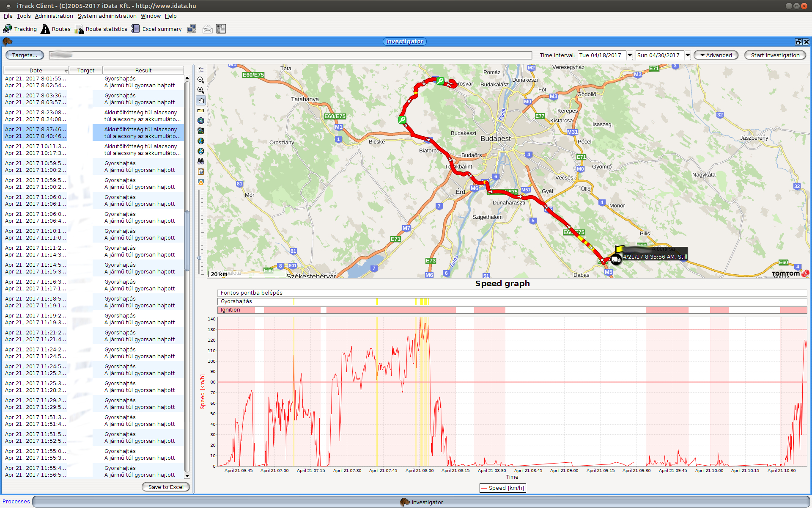Select the pan hand map tool
This screenshot has width=812, height=508.
point(201,101)
